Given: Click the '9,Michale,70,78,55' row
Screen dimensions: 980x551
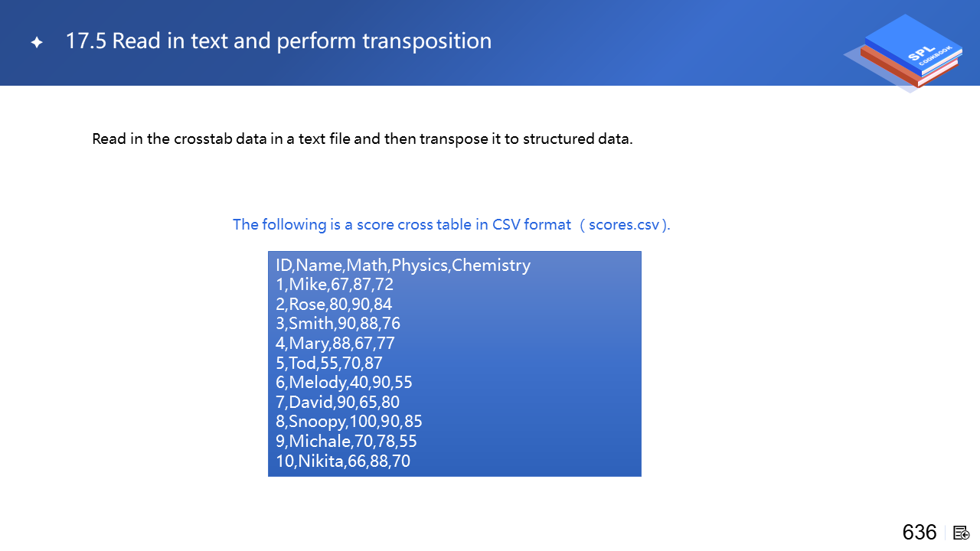Looking at the screenshot, I should tap(346, 441).
